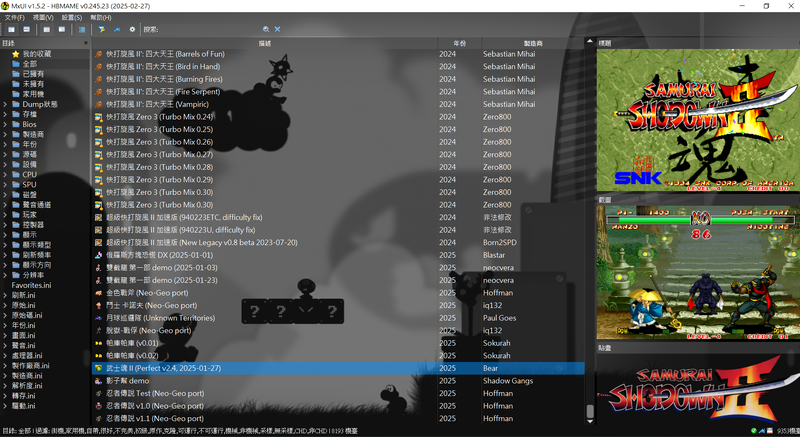800x437 pixels.
Task: Click game icon for 鬥士卡諾夫 (Neo-Geo port)
Action: coord(99,305)
